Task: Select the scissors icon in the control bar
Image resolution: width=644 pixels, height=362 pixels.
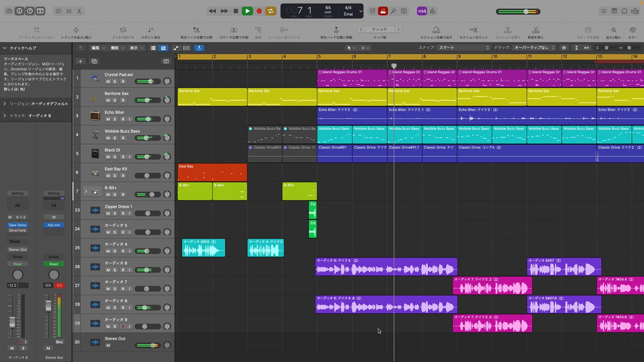Action: click(80, 11)
